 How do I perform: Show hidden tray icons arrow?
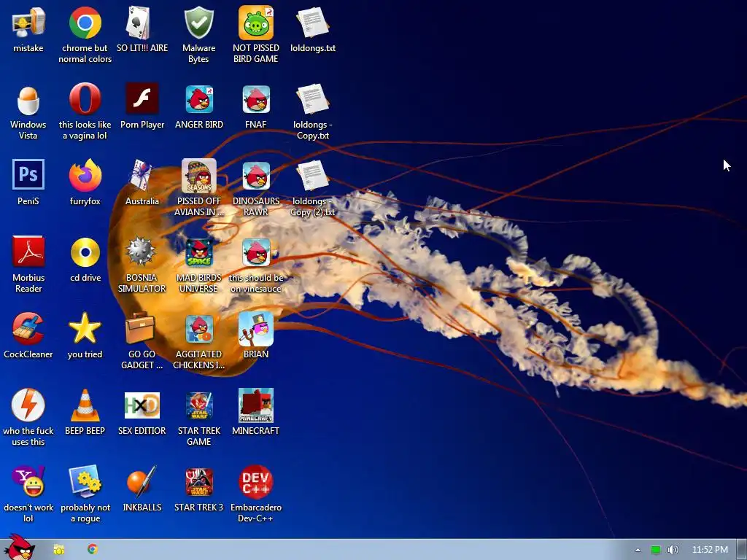coord(638,550)
